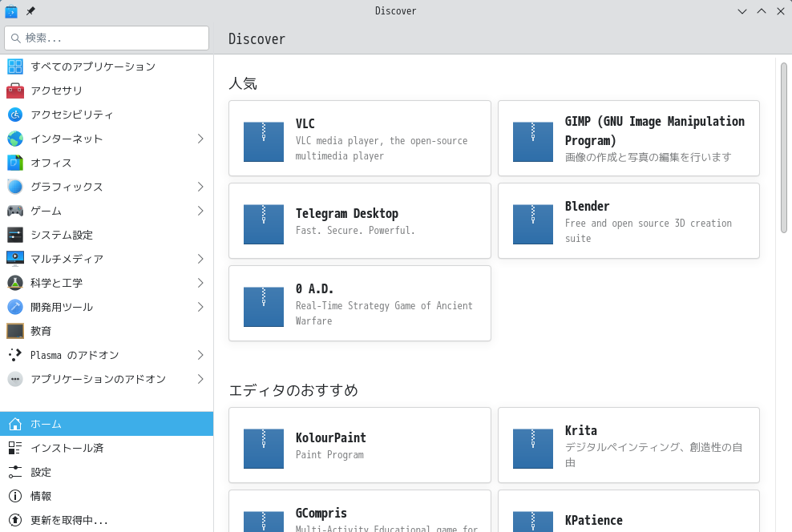Expand the インターネット category chevron

coord(200,139)
